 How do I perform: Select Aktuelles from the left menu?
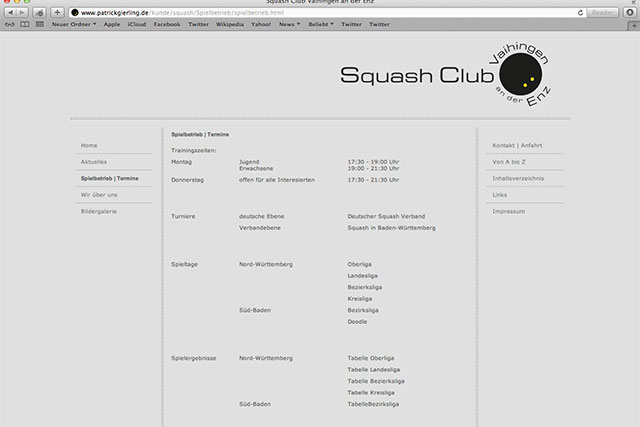pos(94,161)
